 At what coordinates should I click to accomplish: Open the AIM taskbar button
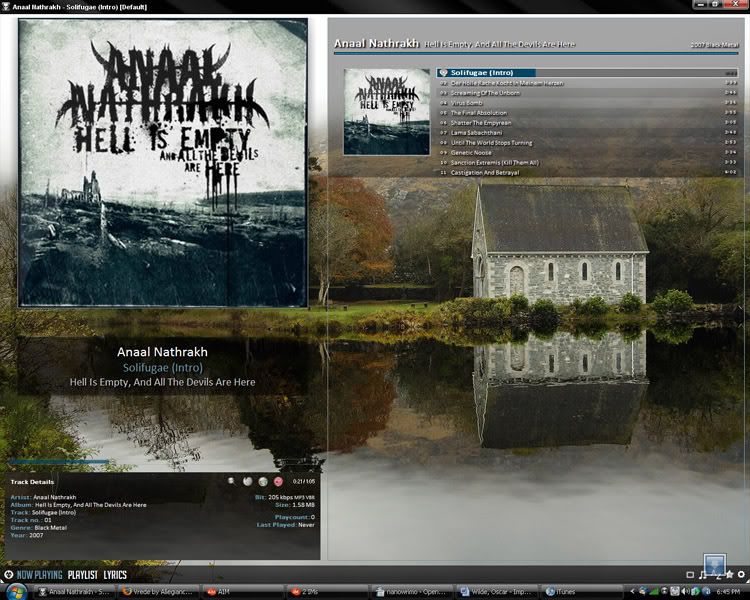click(x=243, y=592)
